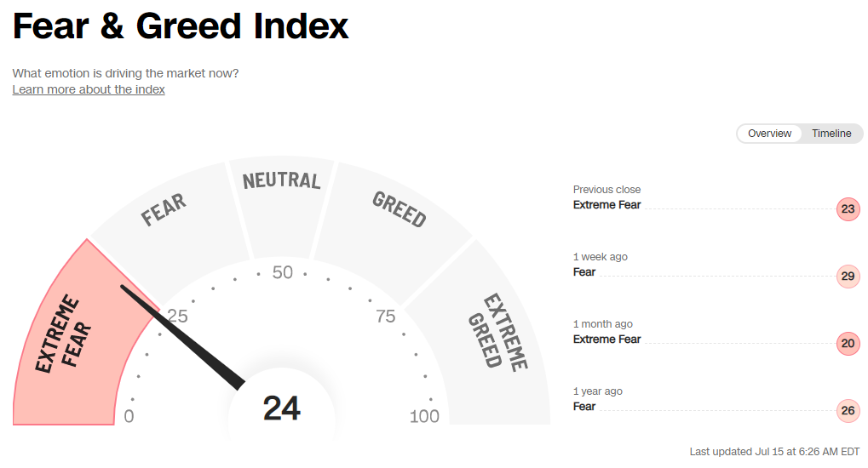Click the 1 month ago Extreme Fear label

[x=606, y=340]
